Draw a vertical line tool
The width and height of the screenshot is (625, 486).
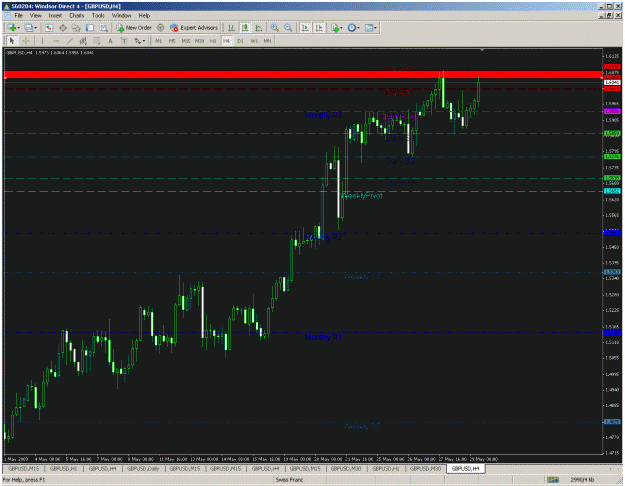pos(42,41)
